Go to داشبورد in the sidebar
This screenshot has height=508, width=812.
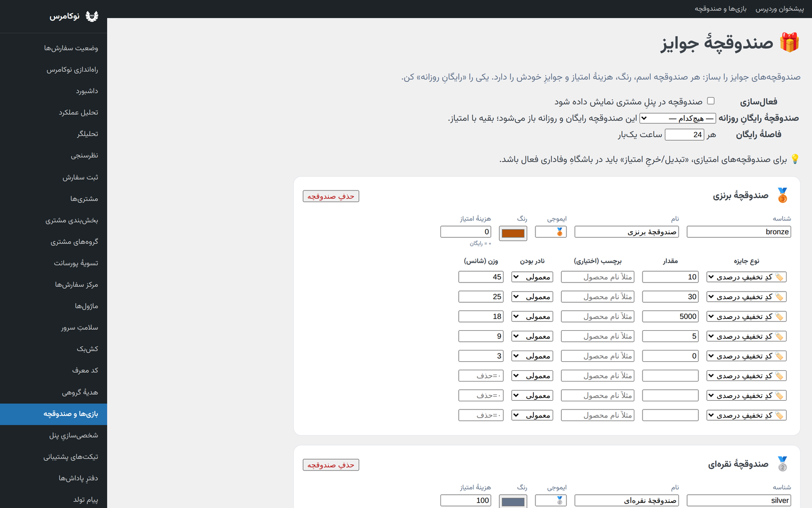click(x=53, y=91)
